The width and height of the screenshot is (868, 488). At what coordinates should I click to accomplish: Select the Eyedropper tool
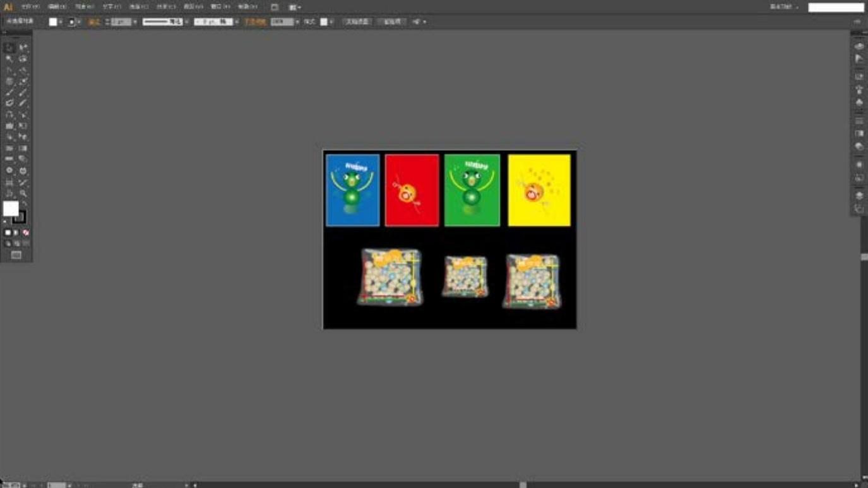click(9, 159)
